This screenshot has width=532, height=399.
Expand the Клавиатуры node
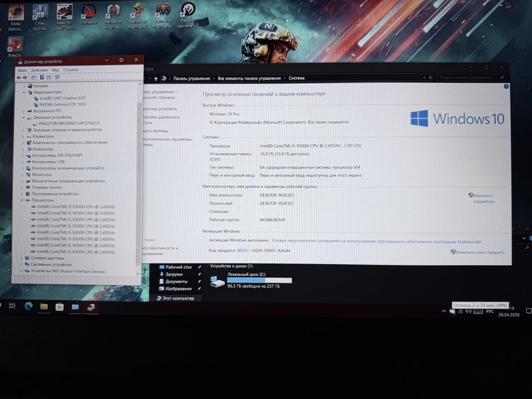[x=23, y=136]
